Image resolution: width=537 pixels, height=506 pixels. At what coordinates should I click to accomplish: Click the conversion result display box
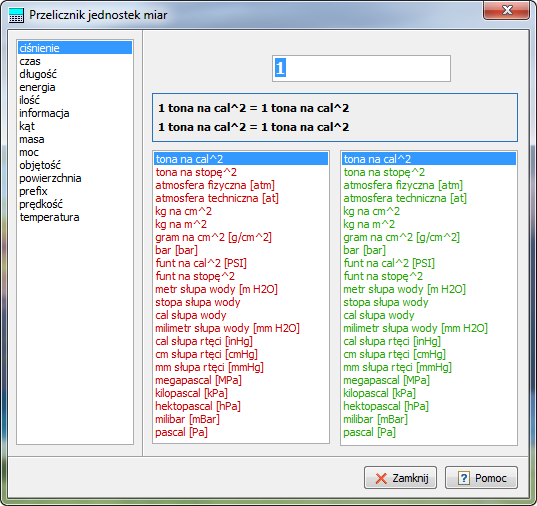[x=335, y=118]
